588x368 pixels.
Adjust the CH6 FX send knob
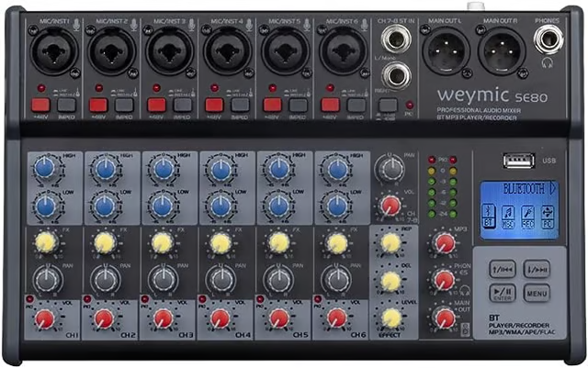[x=337, y=243]
